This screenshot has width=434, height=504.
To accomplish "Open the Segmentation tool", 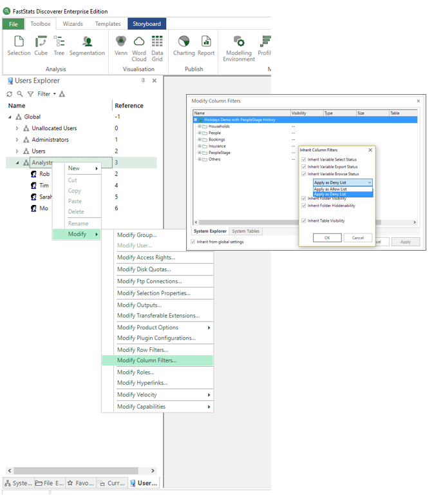I will click(87, 46).
